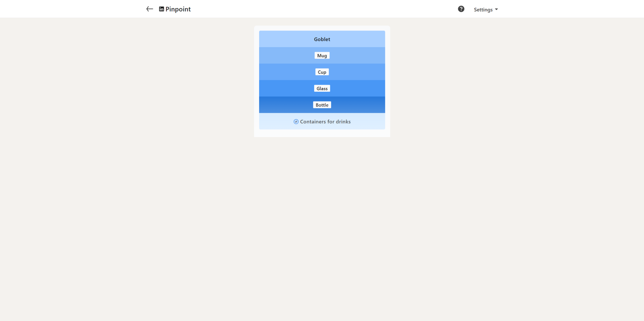
Task: Select the Mug clue label
Action: (x=322, y=56)
